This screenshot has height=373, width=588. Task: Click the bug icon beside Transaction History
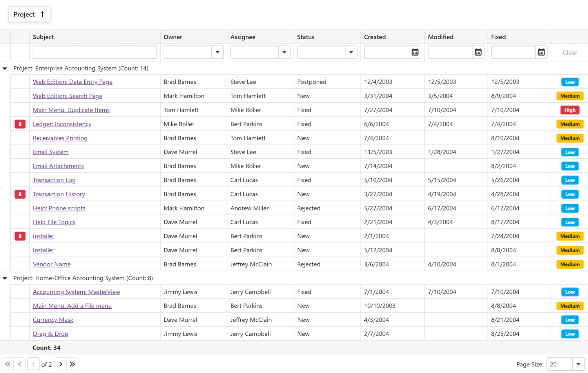(20, 194)
